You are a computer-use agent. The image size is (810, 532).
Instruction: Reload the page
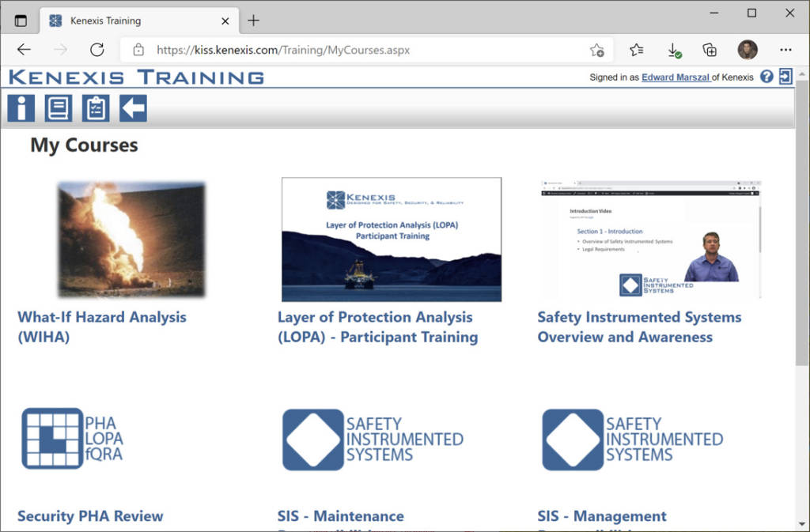[x=97, y=49]
